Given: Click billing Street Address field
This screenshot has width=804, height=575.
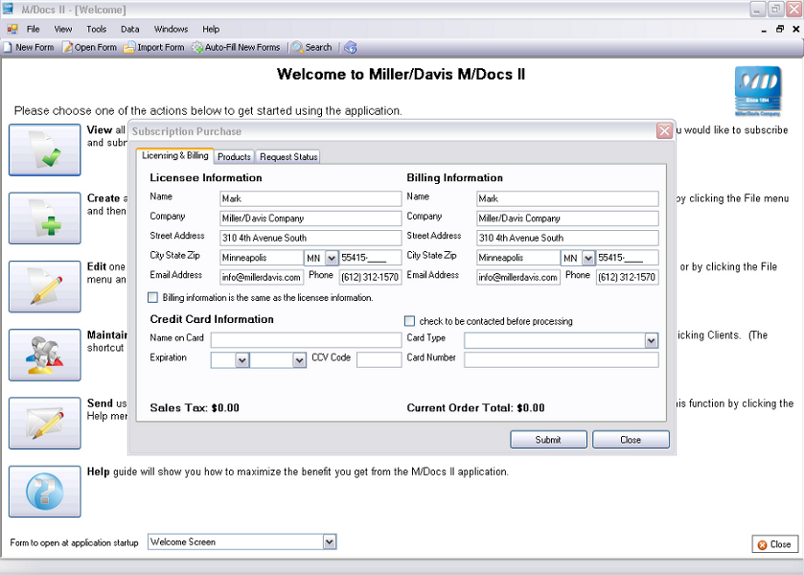Looking at the screenshot, I should coord(567,237).
